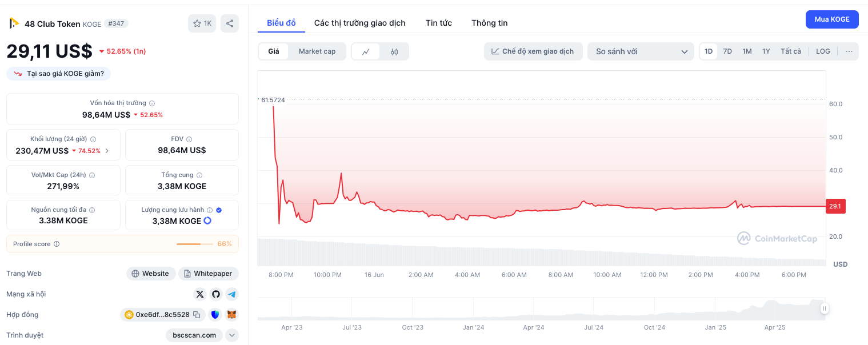The height and width of the screenshot is (345, 868).
Task: Open the X social profile icon
Action: pyautogui.click(x=199, y=294)
